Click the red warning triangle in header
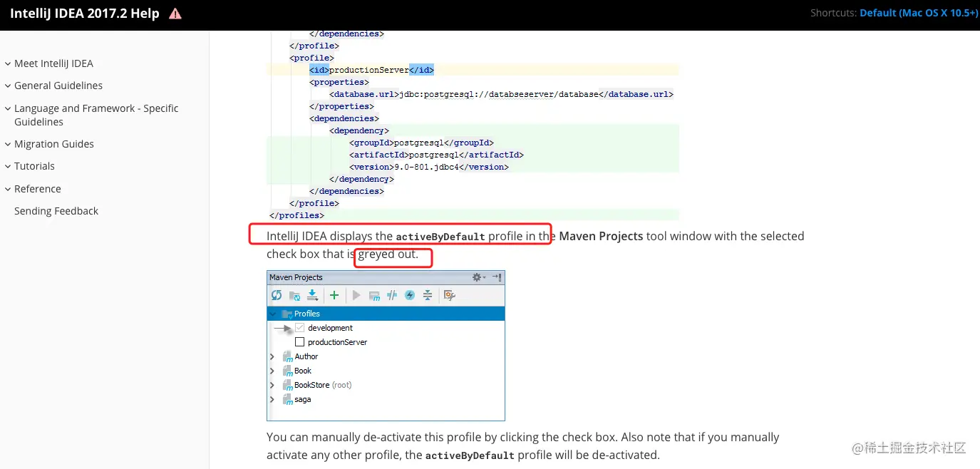 click(x=175, y=14)
